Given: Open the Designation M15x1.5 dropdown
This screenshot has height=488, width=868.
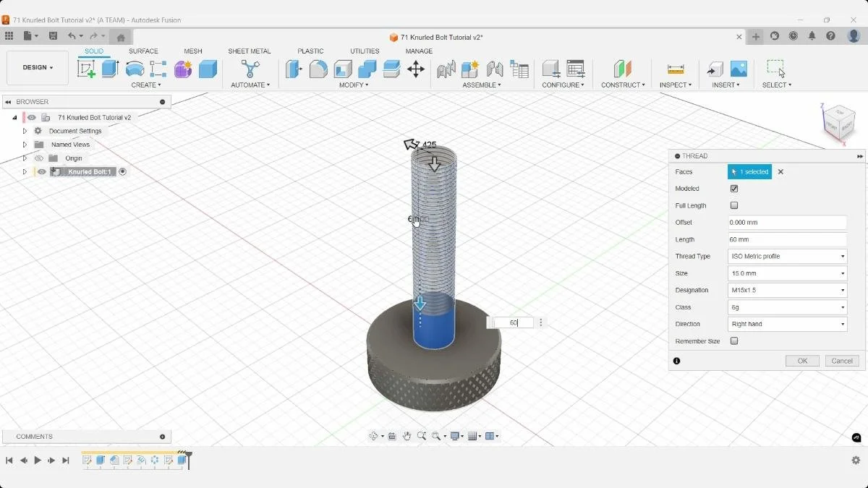Looking at the screenshot, I should pos(787,290).
